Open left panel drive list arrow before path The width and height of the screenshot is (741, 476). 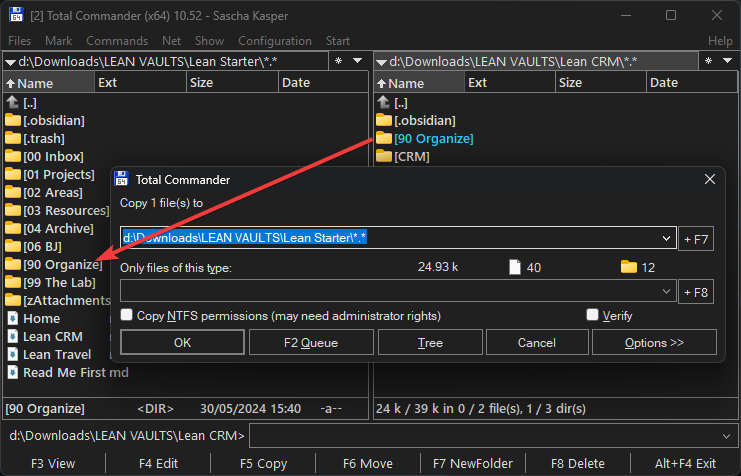pyautogui.click(x=10, y=62)
